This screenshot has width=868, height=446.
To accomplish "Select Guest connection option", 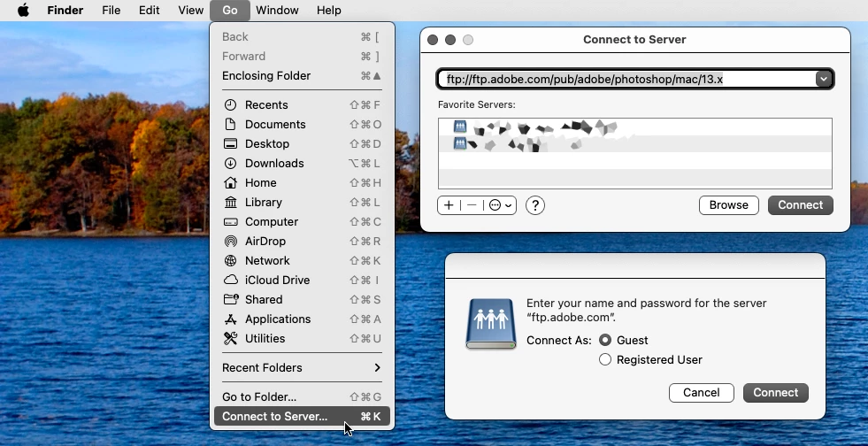I will (605, 341).
